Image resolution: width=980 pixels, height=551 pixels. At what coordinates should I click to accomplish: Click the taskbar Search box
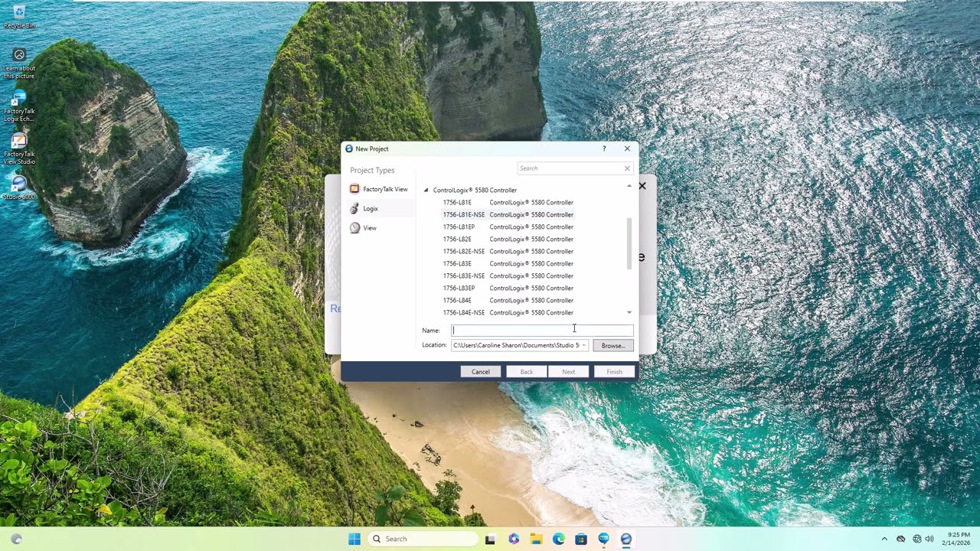tap(423, 539)
